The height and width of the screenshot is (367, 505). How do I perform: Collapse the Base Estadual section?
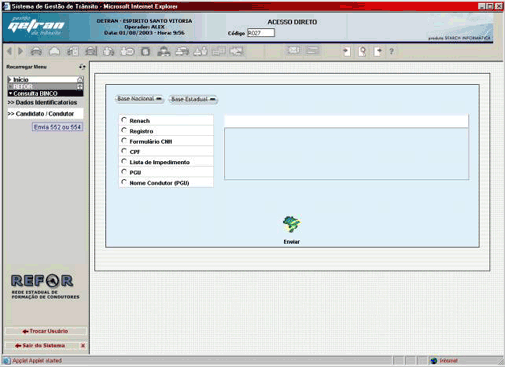point(193,99)
